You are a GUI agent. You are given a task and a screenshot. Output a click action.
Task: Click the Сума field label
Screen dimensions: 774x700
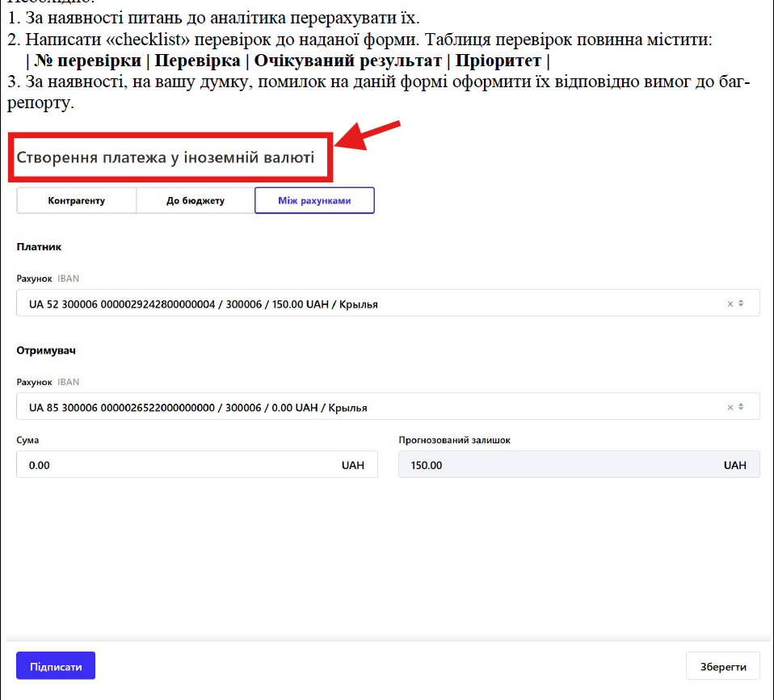[x=27, y=440]
